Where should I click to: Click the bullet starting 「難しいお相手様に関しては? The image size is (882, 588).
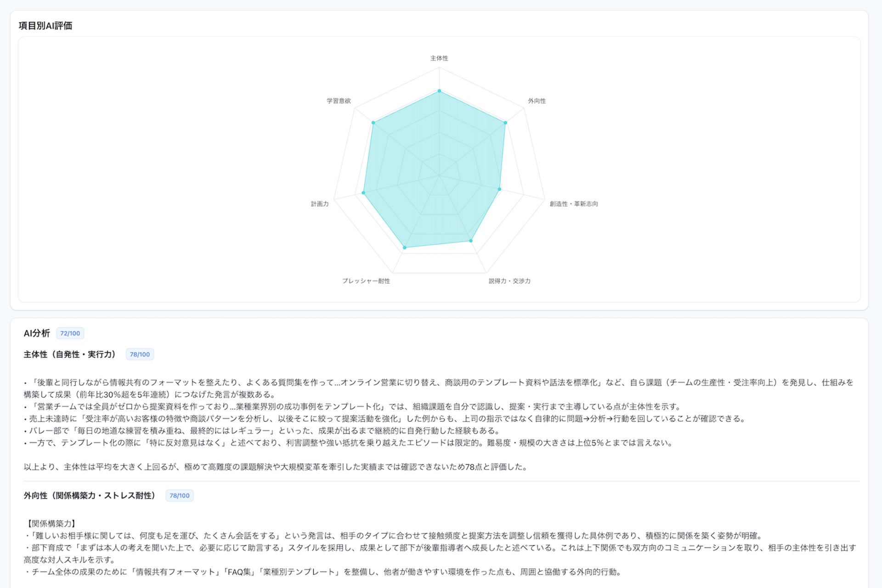tap(394, 536)
